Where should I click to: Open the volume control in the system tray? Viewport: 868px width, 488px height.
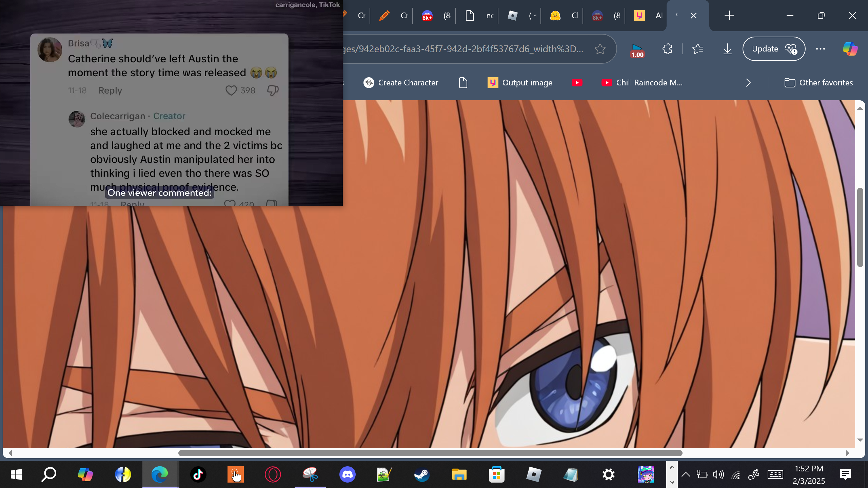coord(718,474)
